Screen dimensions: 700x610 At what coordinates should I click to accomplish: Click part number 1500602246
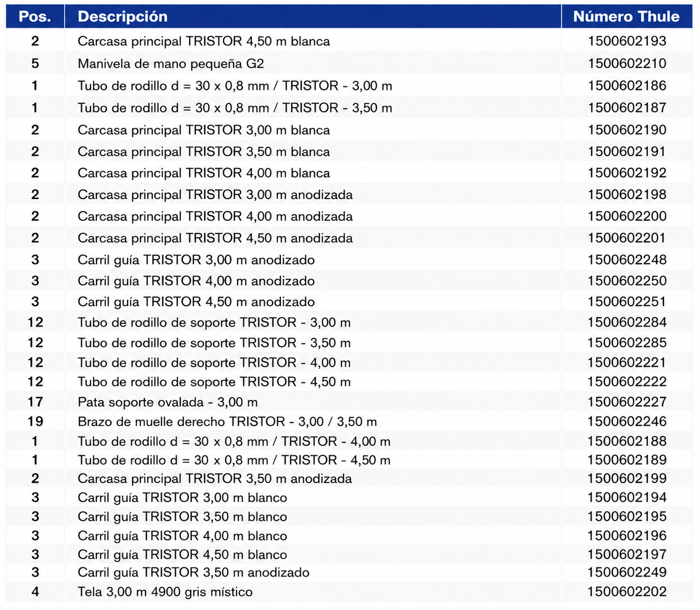627,421
